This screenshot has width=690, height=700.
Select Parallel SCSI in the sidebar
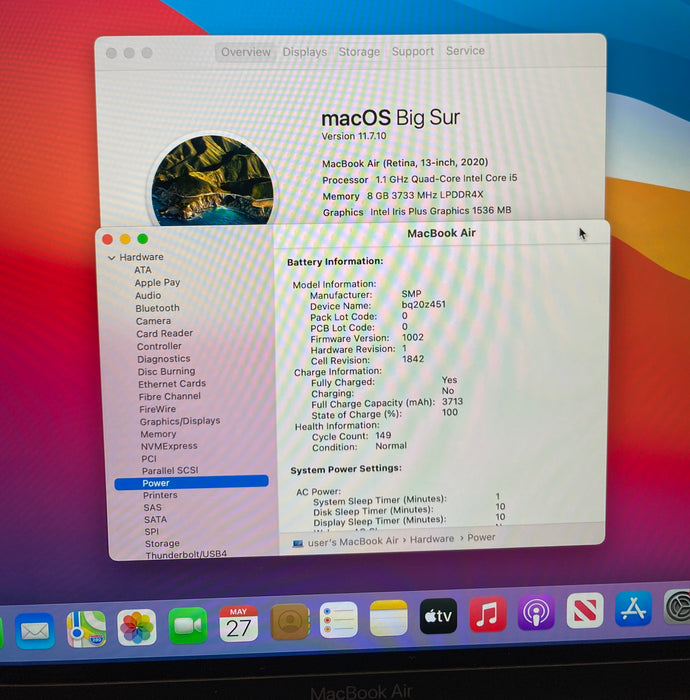click(x=170, y=471)
